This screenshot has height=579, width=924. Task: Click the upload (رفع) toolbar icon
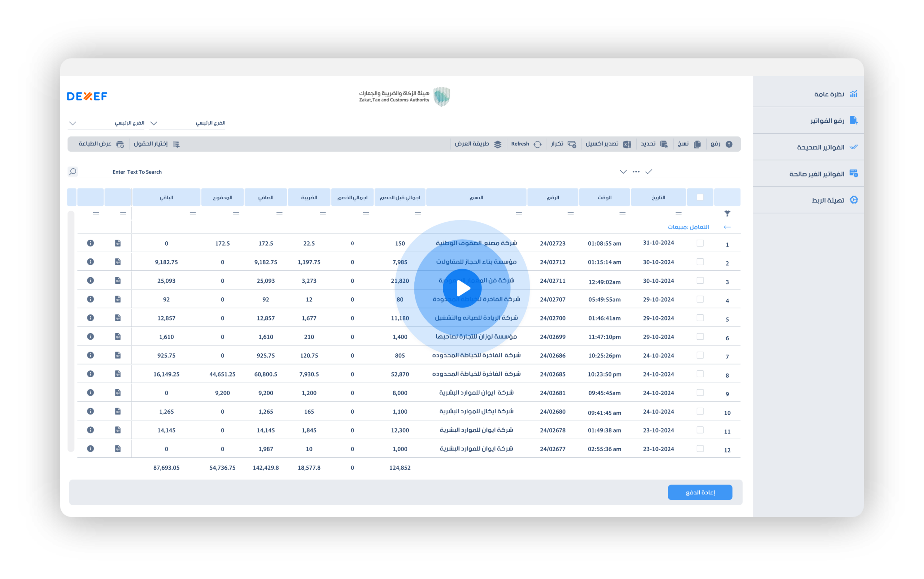pos(729,144)
